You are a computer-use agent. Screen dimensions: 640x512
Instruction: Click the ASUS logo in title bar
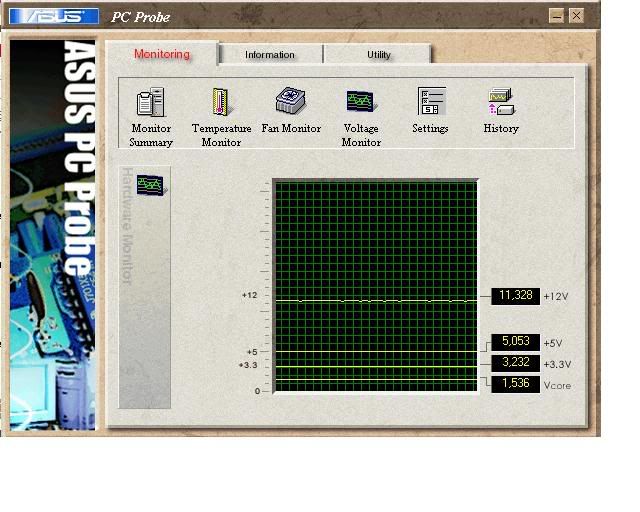[53, 16]
